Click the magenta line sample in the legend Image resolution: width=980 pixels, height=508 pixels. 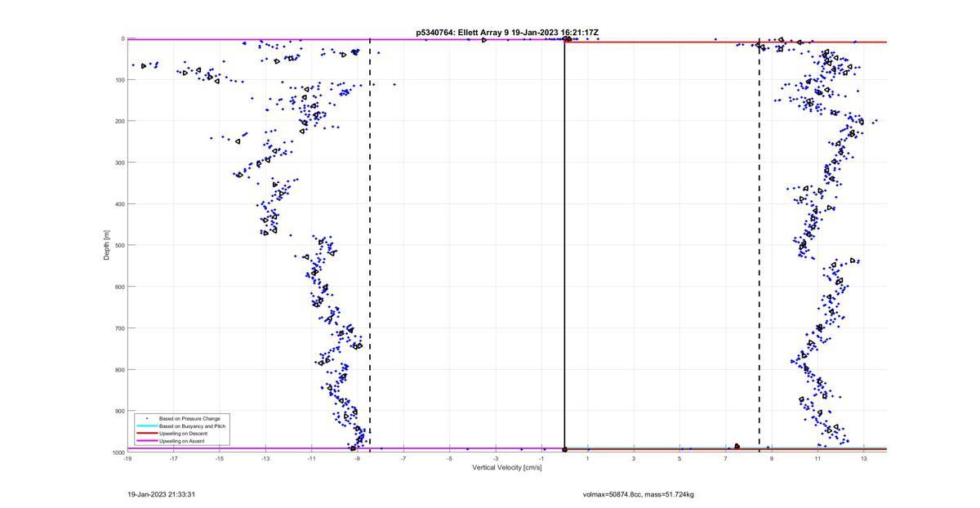click(147, 441)
